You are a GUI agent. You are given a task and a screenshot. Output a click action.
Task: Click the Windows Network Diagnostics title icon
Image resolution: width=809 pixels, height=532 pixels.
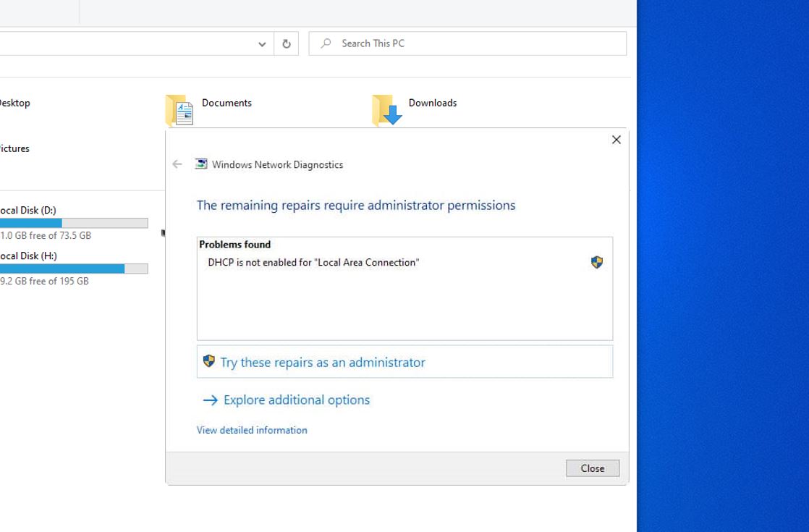pyautogui.click(x=201, y=164)
